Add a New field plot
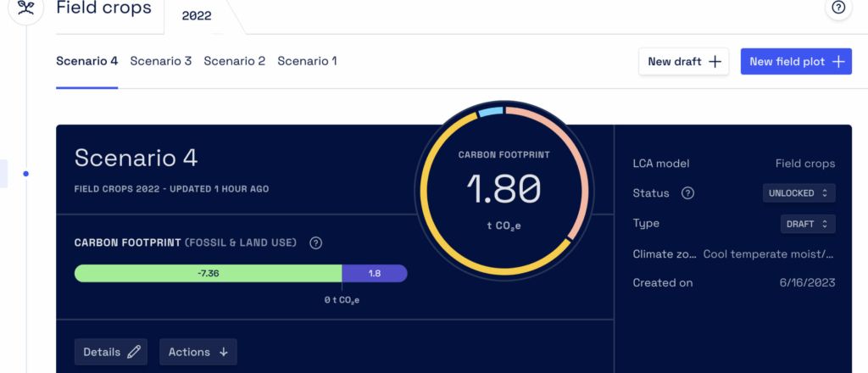The image size is (868, 373). [x=796, y=61]
